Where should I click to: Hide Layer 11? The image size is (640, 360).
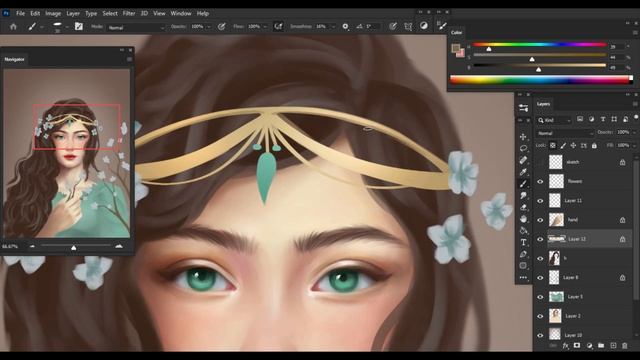pyautogui.click(x=540, y=200)
